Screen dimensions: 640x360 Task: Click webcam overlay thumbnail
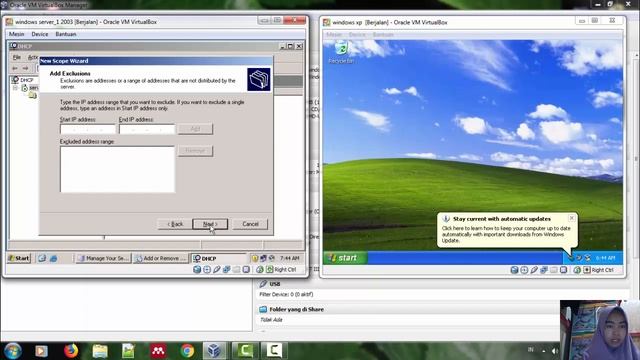[x=600, y=330]
